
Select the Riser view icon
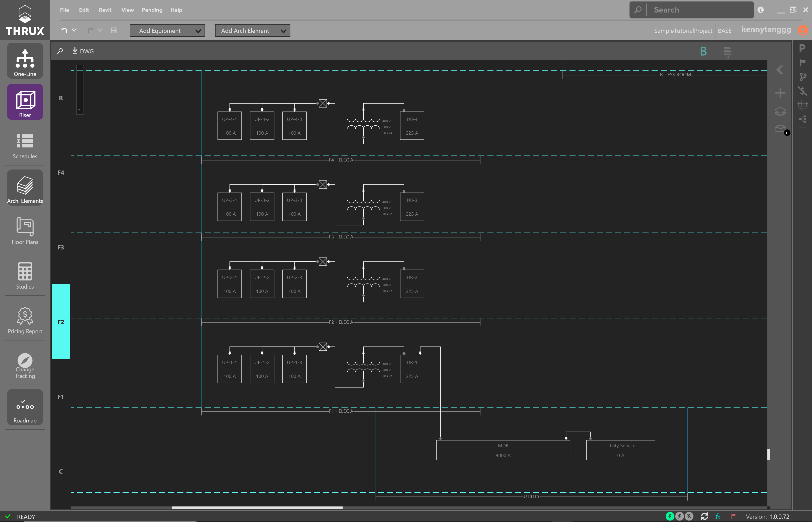[25, 102]
